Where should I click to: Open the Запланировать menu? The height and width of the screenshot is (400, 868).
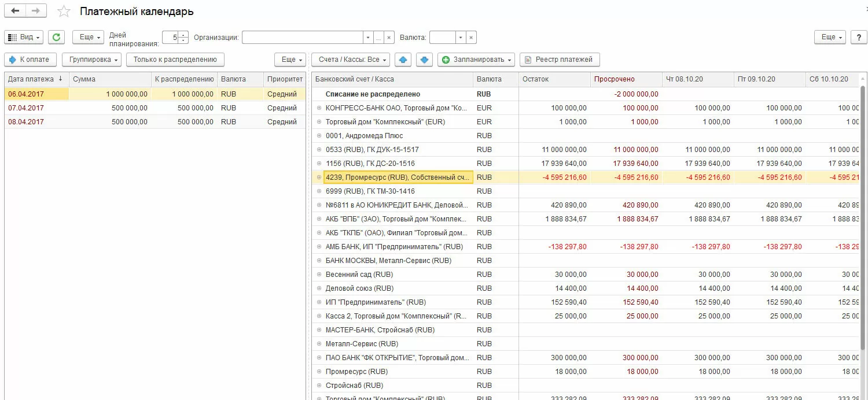click(x=477, y=60)
